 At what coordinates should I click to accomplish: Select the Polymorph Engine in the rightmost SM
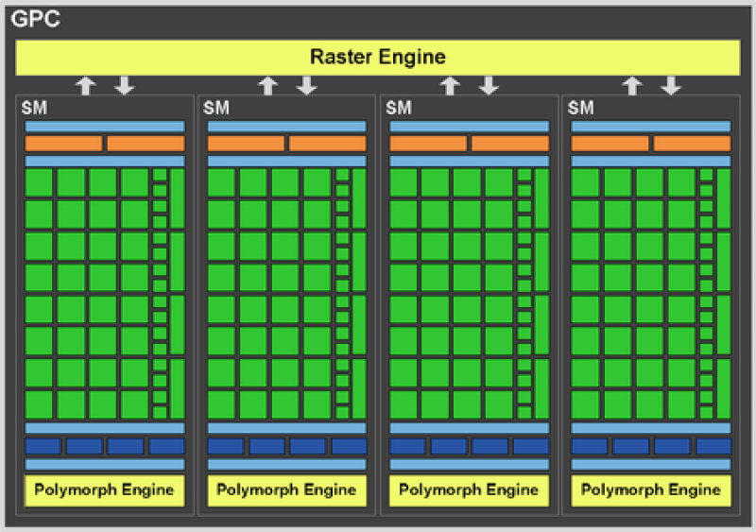pos(651,490)
